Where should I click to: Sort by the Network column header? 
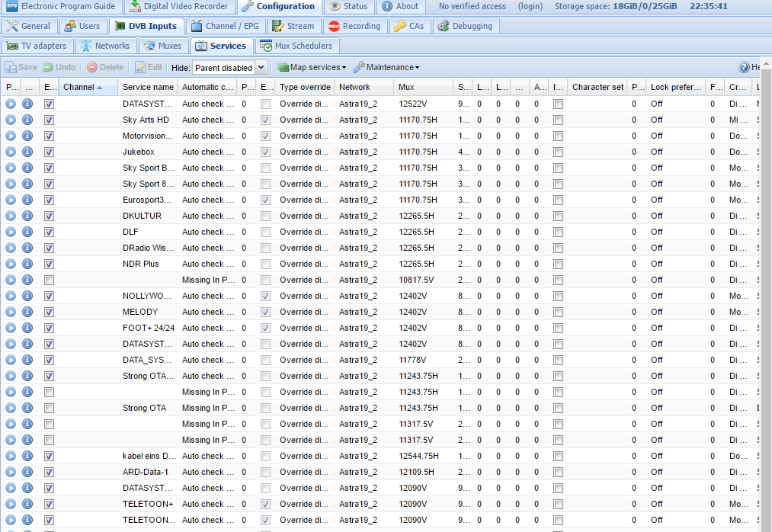point(364,87)
